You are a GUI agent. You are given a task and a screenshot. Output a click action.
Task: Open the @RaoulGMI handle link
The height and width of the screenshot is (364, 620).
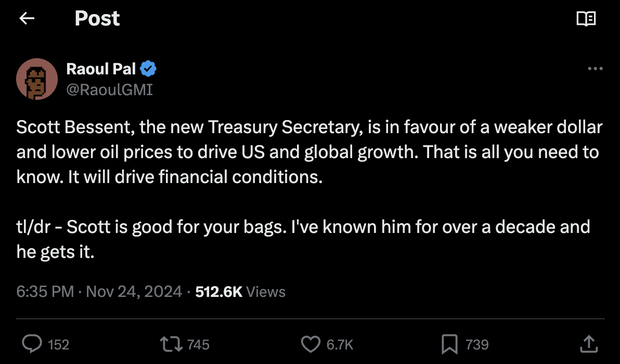coord(109,89)
